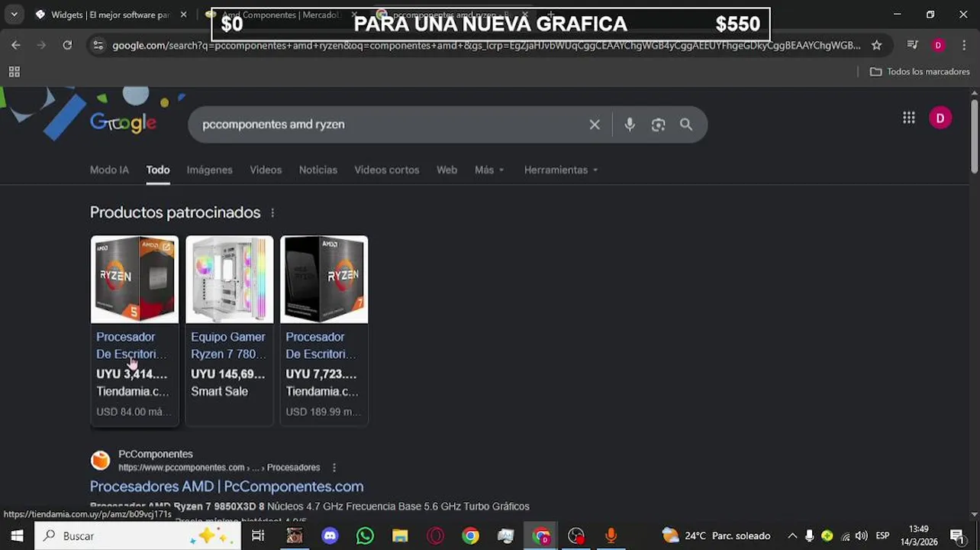Viewport: 980px width, 550px height.
Task: Click the Google logo
Action: [x=123, y=122]
